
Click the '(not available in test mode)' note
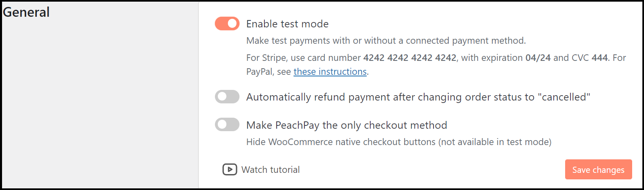pyautogui.click(x=495, y=142)
